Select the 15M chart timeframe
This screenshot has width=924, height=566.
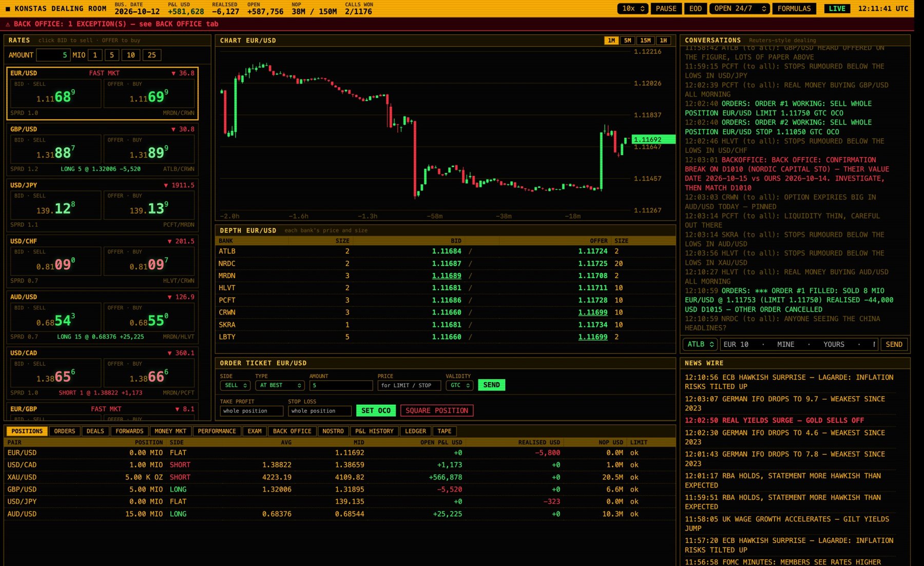point(645,41)
